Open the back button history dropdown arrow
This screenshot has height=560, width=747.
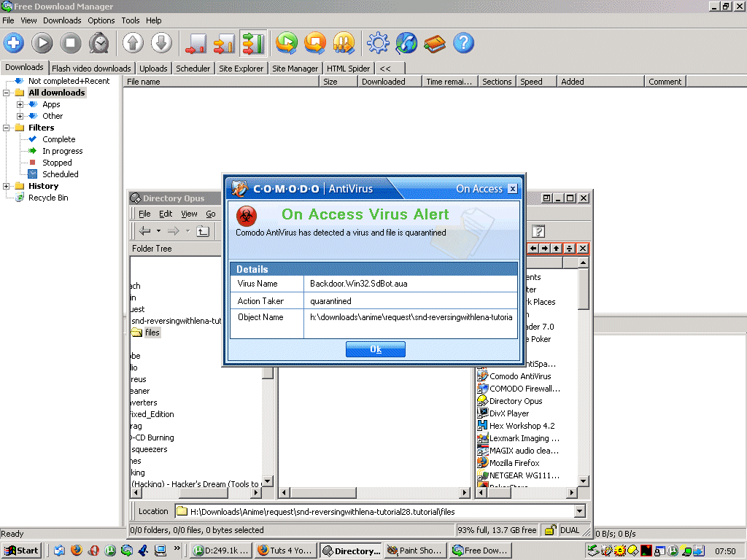[x=158, y=231]
